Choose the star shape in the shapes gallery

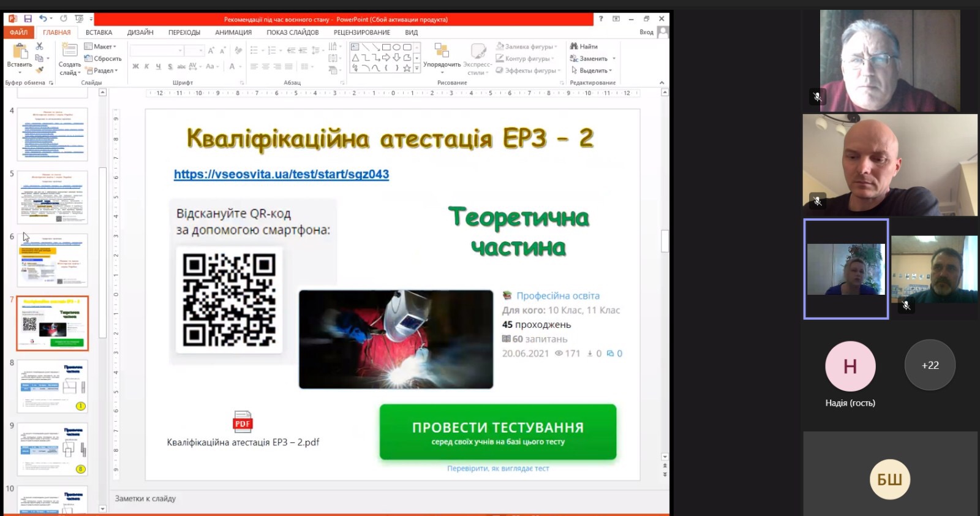tap(407, 68)
